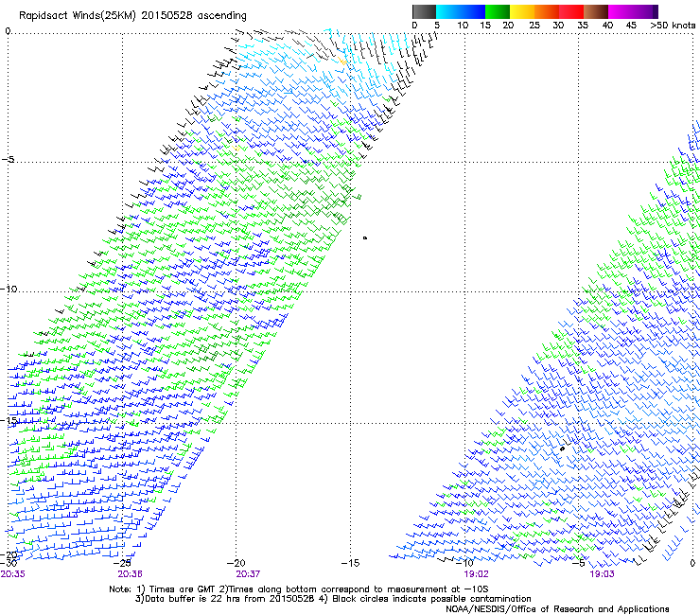Click the brown 35–40 knots legend swatch
This screenshot has width=700, height=615.
click(x=596, y=11)
